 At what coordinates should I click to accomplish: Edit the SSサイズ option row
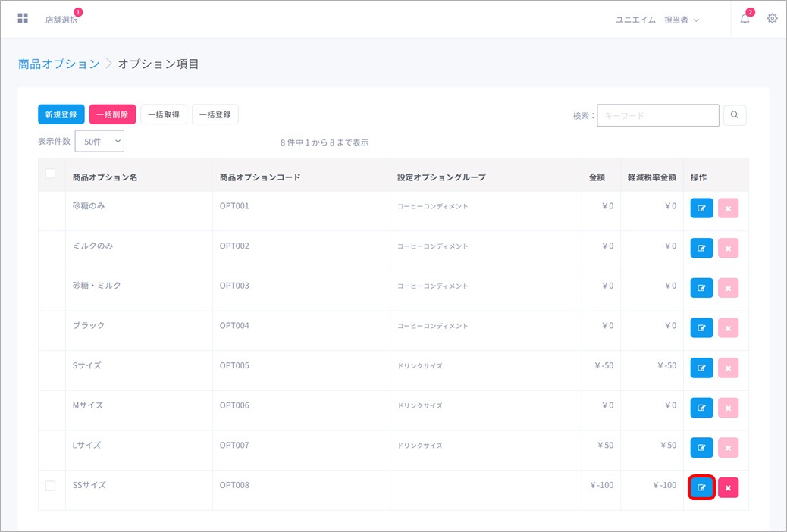[701, 487]
